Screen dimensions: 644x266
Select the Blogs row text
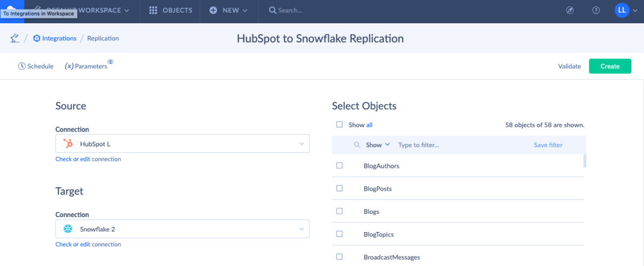(371, 212)
